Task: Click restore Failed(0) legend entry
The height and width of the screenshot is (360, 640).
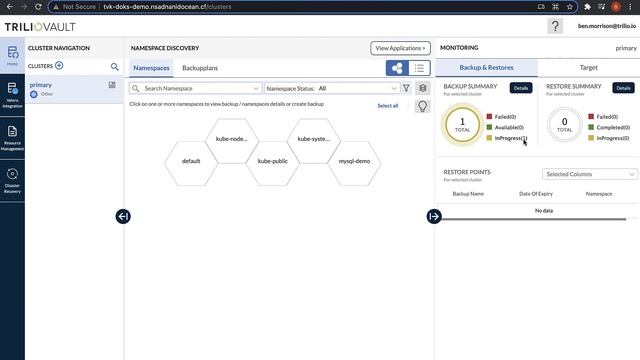Action: [603, 117]
